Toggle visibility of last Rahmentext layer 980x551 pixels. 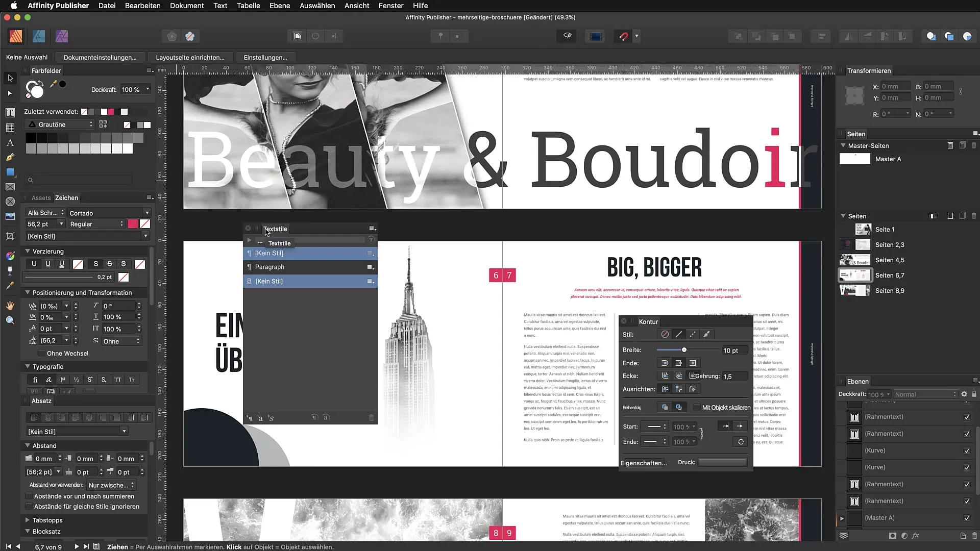click(x=967, y=501)
